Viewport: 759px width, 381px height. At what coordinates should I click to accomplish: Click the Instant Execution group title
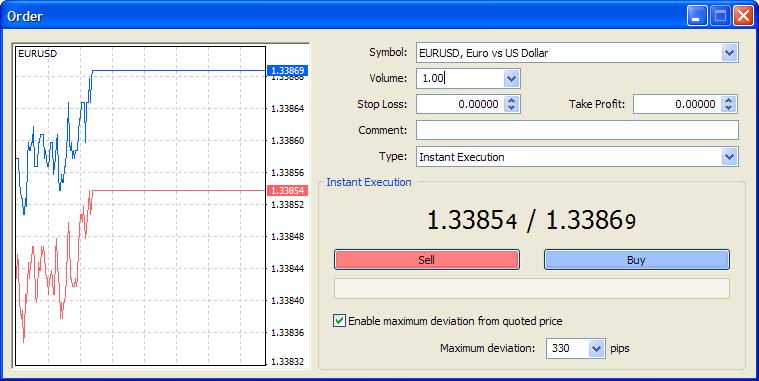[369, 183]
